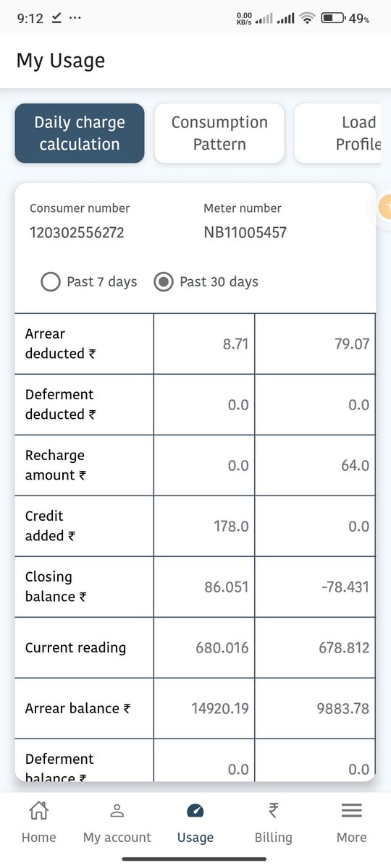Open Billing via the rupee icon

(273, 811)
